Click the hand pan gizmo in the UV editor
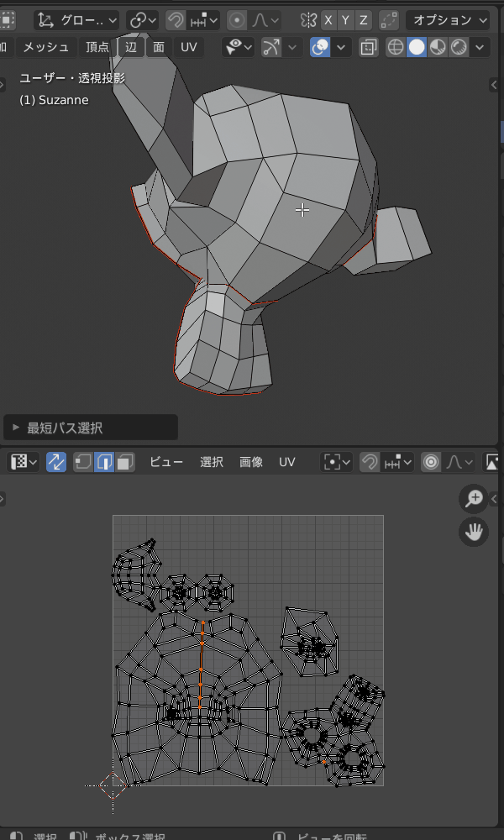This screenshot has width=504, height=840. click(474, 532)
